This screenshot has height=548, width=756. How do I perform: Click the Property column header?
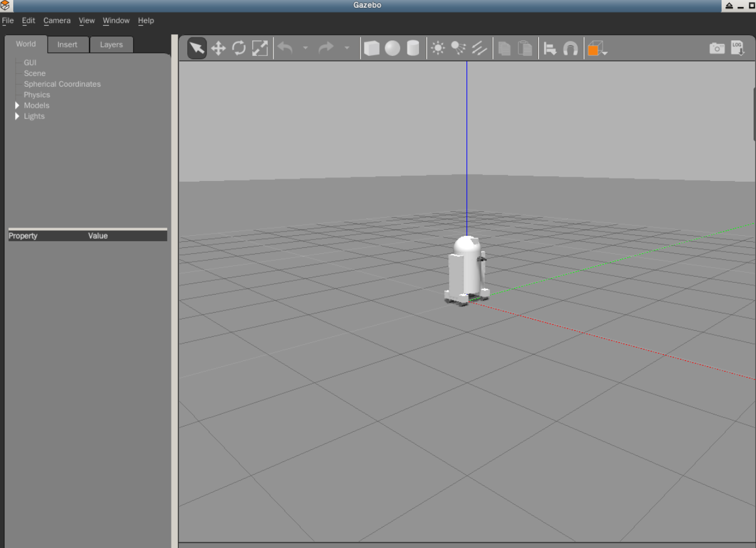[x=23, y=236]
